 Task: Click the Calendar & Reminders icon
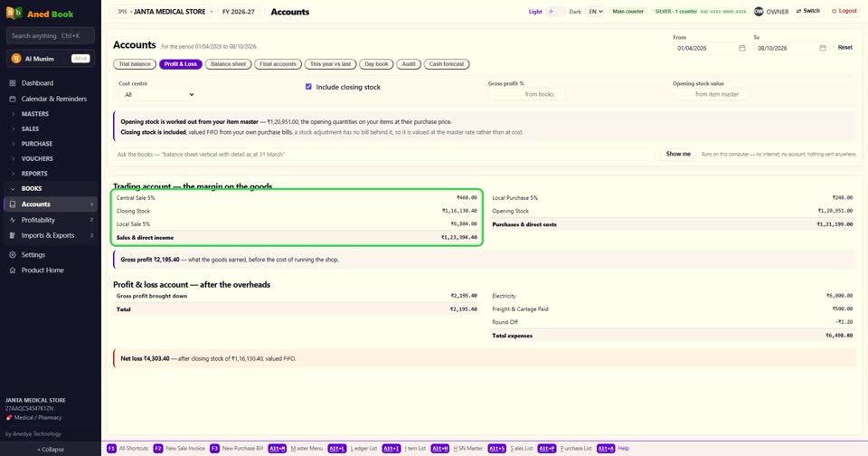(12, 99)
